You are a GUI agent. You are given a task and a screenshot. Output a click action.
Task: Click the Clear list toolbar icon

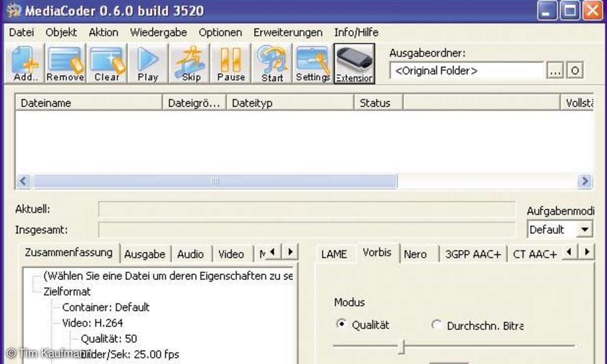pyautogui.click(x=107, y=64)
